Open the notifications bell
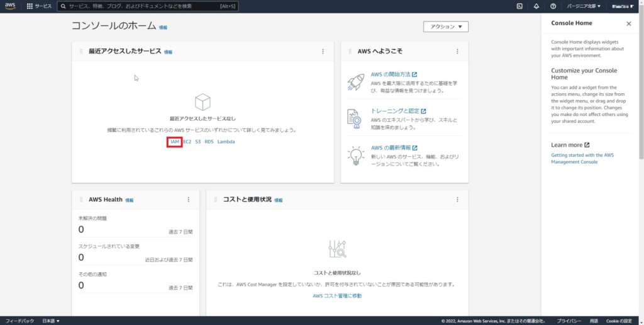This screenshot has width=644, height=325. click(536, 6)
